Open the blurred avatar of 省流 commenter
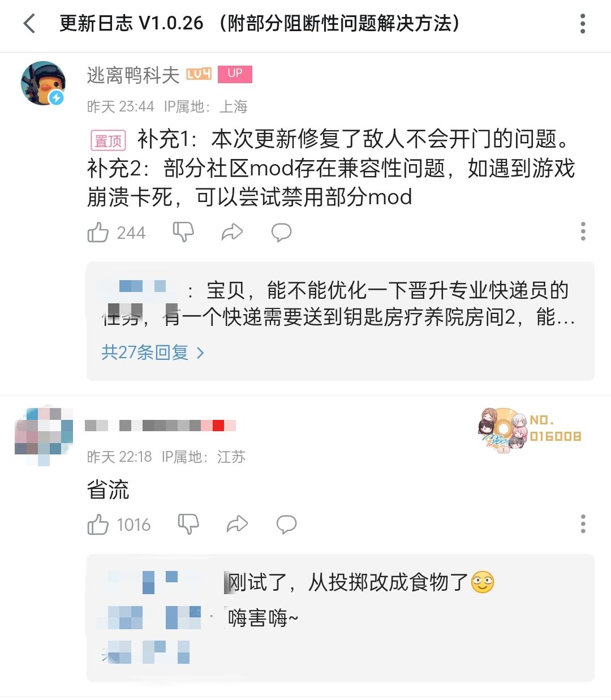 [44, 435]
